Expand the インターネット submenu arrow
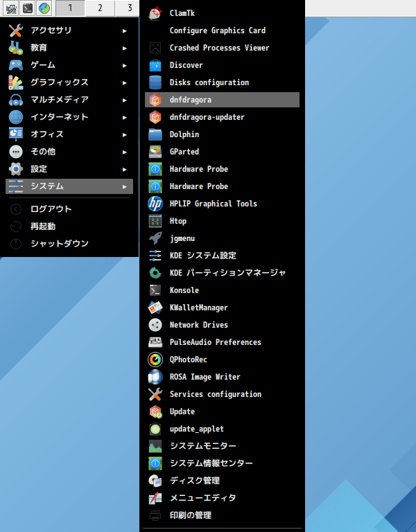This screenshot has height=532, width=416. [125, 117]
